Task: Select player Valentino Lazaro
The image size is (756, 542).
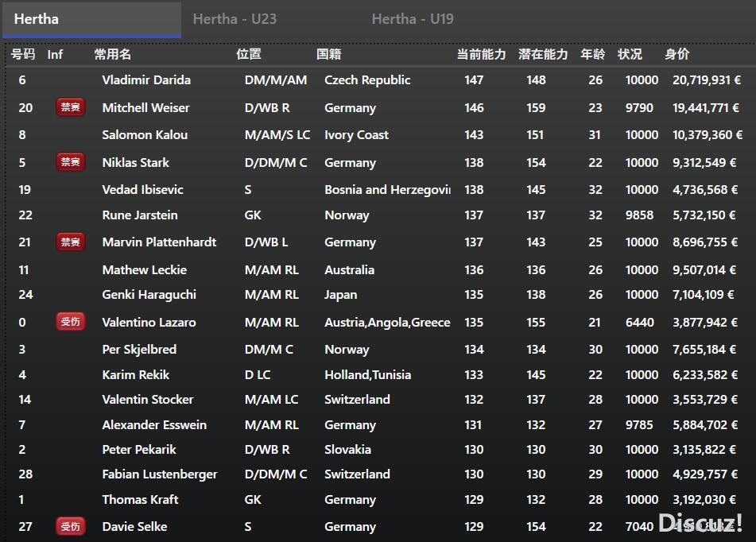Action: click(149, 322)
